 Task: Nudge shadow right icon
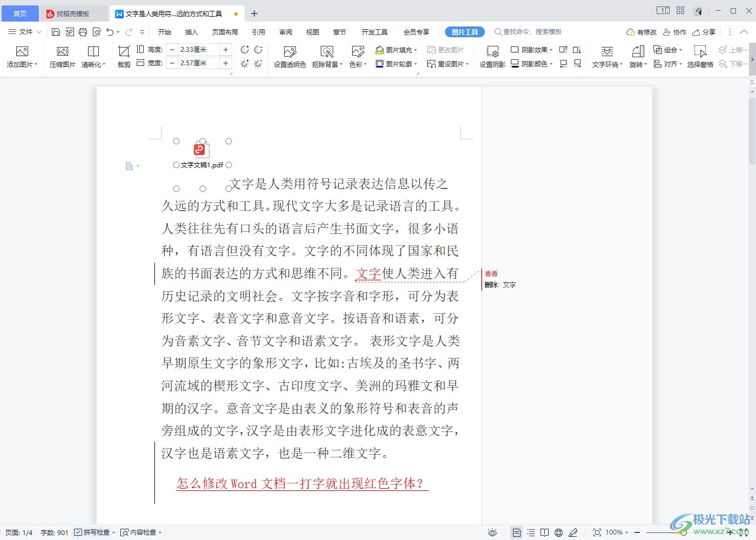[577, 64]
